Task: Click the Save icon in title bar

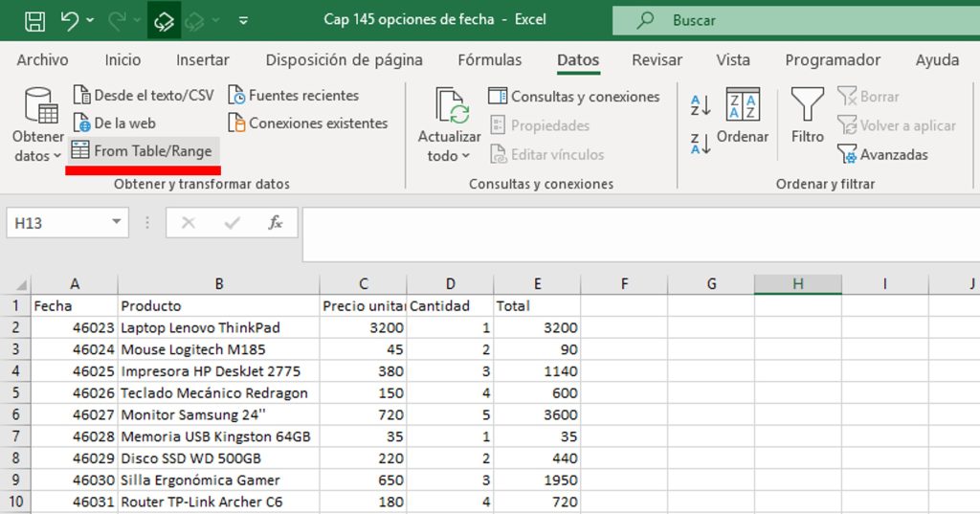Action: 34,21
